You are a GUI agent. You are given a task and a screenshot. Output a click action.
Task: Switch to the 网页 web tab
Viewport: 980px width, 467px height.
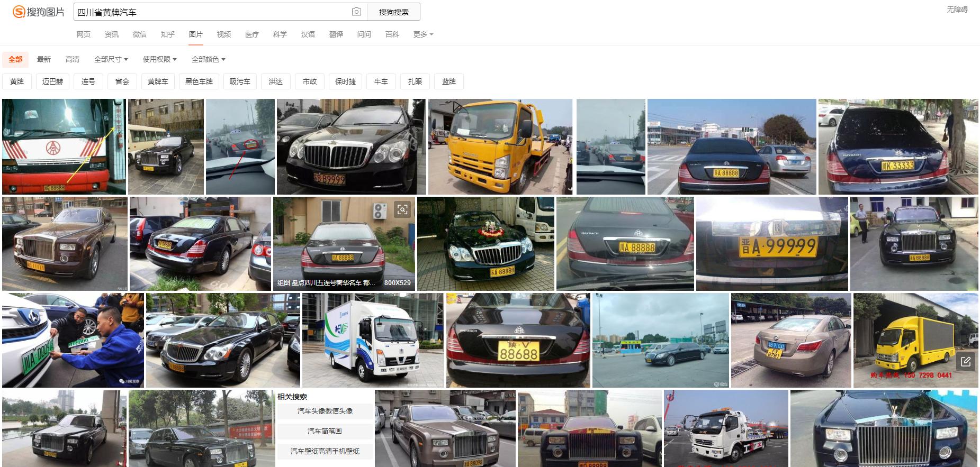[83, 34]
